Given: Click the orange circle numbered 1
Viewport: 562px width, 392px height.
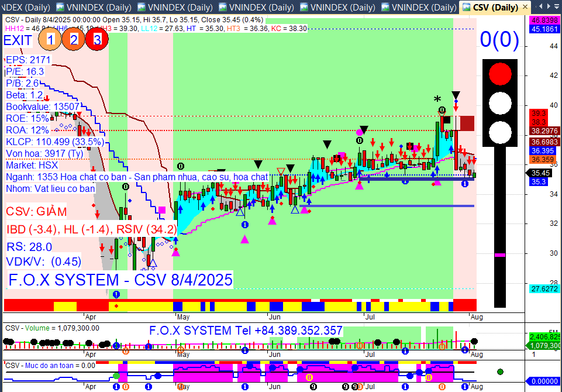Looking at the screenshot, I should (x=50, y=39).
